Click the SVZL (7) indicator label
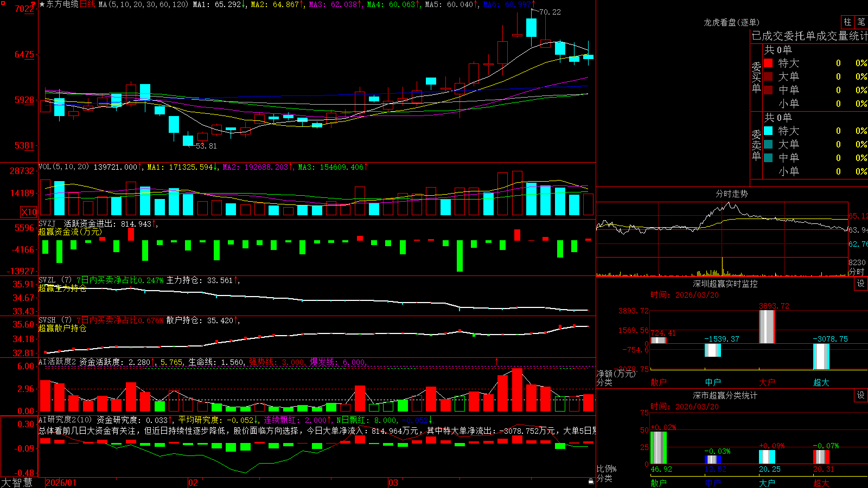Viewport: 868px width, 488px height. click(x=55, y=280)
